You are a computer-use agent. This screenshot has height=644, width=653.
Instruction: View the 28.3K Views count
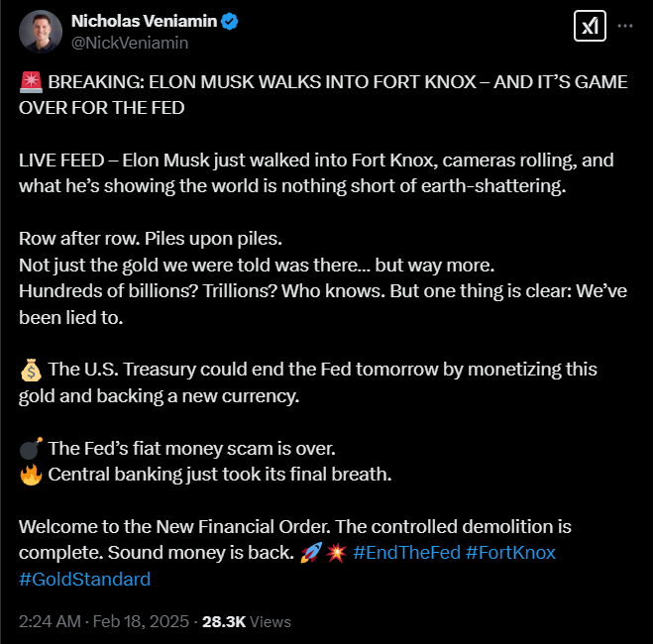pyautogui.click(x=246, y=622)
